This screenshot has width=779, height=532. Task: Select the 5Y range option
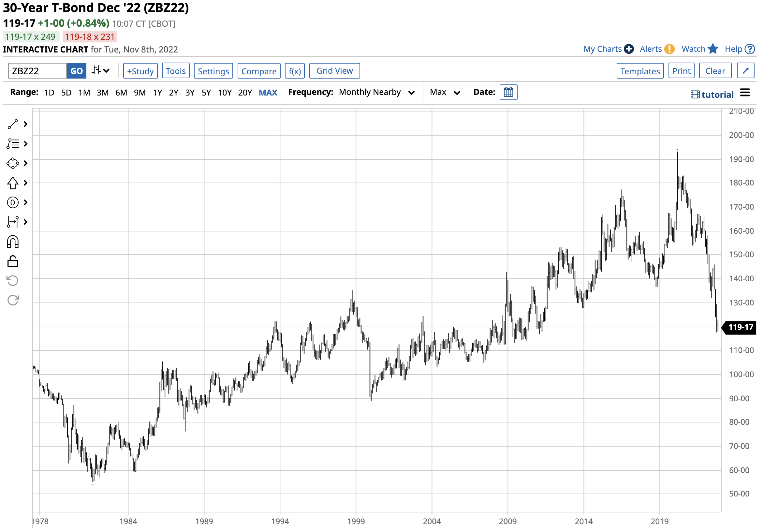point(206,93)
